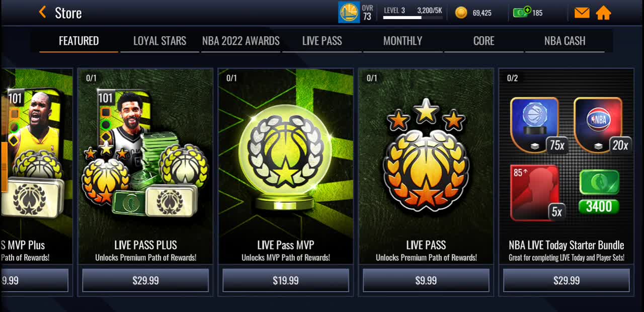
Task: Buy LIVE PASS PLUS for $29.99
Action: coord(145,280)
